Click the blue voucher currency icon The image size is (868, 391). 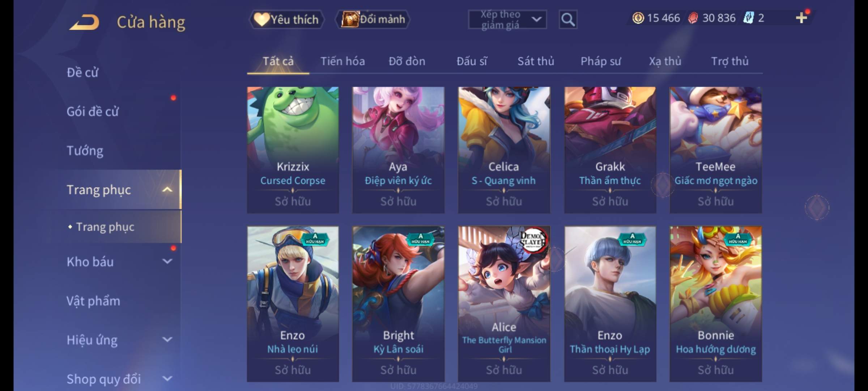(x=748, y=18)
